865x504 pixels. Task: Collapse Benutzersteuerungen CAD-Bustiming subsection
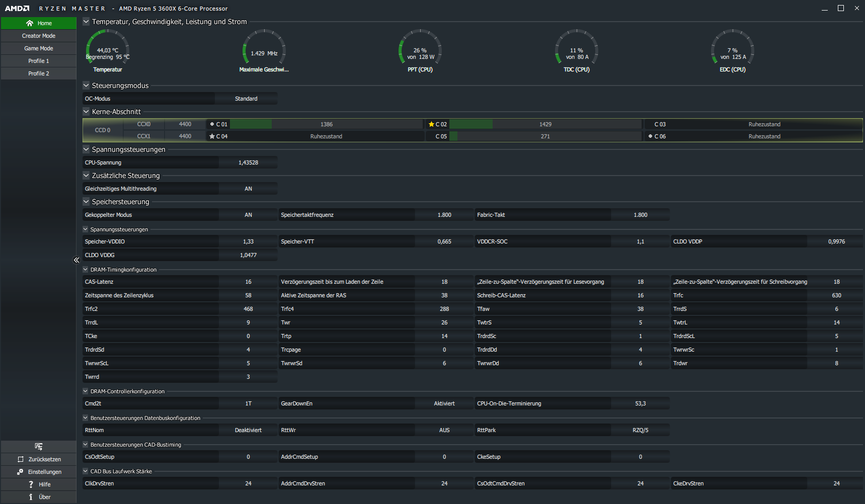coord(86,445)
